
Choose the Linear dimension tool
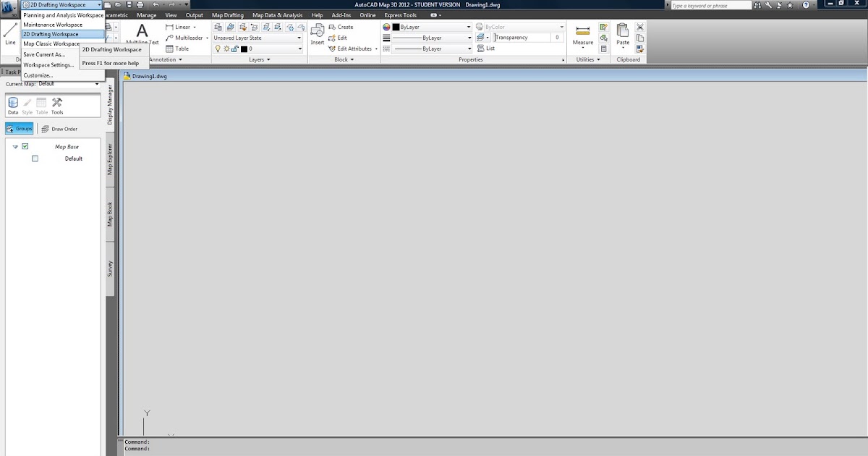tap(181, 27)
